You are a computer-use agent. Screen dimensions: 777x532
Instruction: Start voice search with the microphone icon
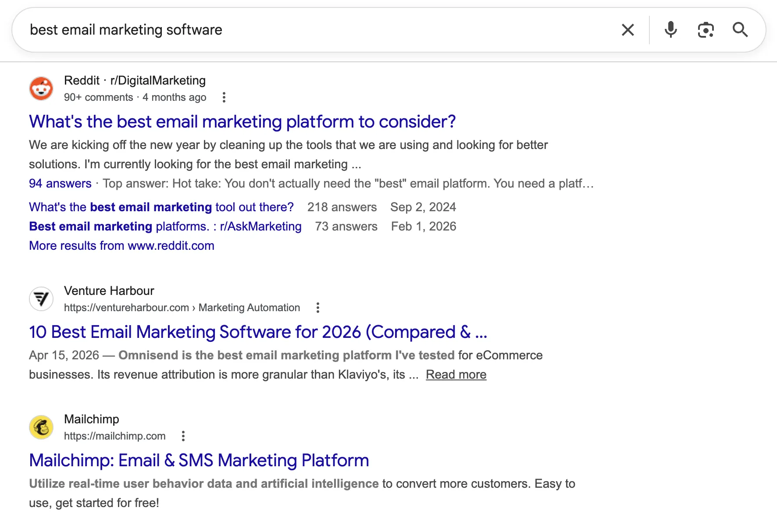coord(670,30)
